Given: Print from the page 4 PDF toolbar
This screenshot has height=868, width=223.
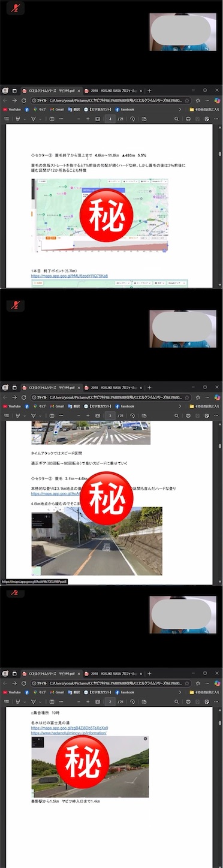Looking at the screenshot, I should [x=189, y=119].
